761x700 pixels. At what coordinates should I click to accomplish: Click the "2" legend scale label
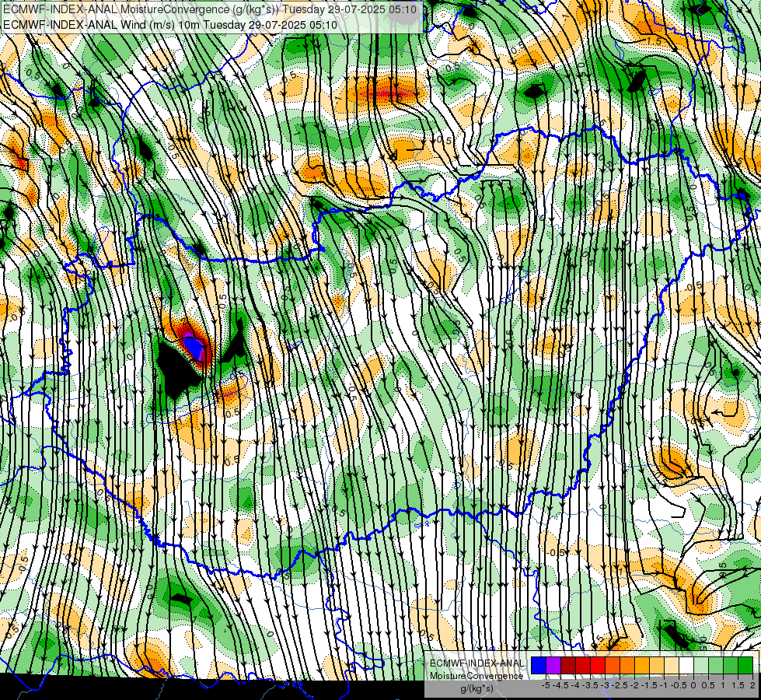tap(752, 685)
